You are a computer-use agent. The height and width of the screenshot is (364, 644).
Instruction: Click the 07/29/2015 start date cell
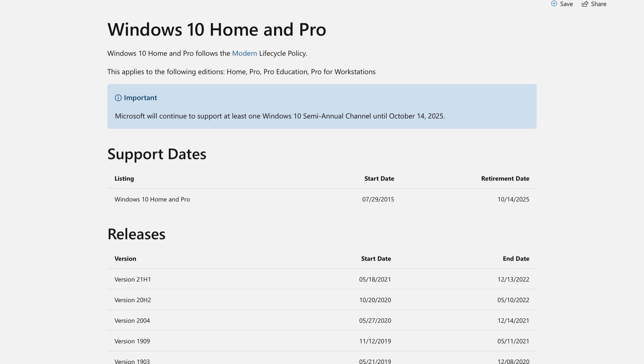(x=378, y=199)
